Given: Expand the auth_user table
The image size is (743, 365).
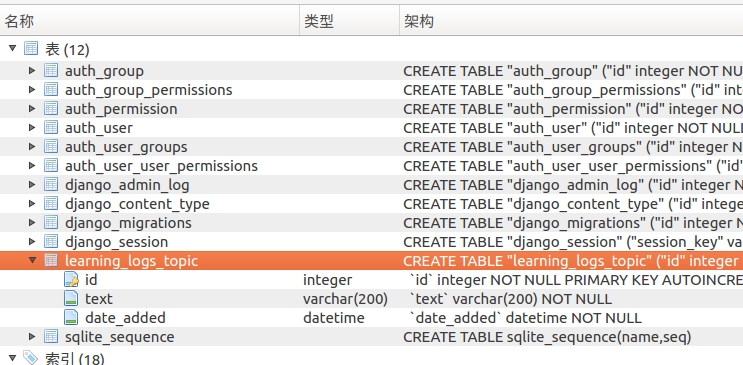Looking at the screenshot, I should click(x=32, y=128).
